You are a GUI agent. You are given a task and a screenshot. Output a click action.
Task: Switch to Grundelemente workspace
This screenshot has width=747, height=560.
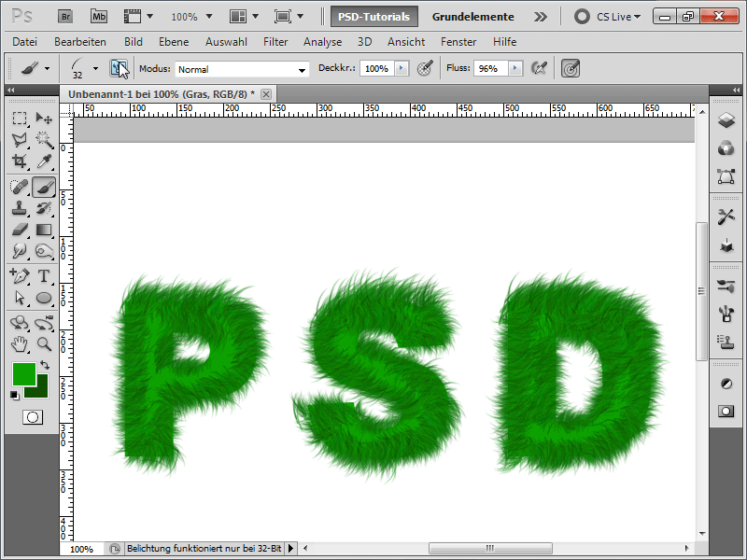[x=473, y=17]
